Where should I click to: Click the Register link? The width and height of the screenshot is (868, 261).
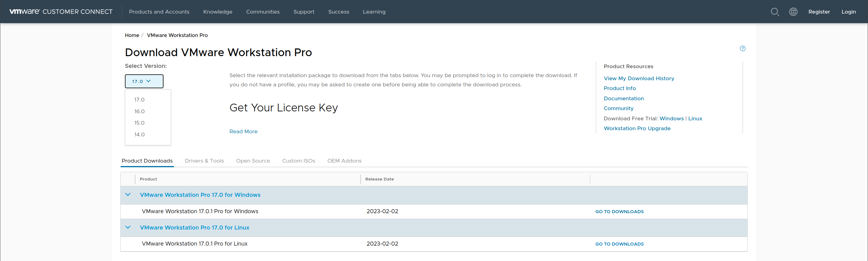coord(819,12)
